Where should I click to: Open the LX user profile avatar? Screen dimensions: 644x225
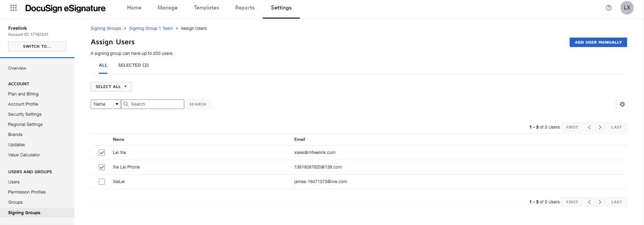(x=627, y=8)
